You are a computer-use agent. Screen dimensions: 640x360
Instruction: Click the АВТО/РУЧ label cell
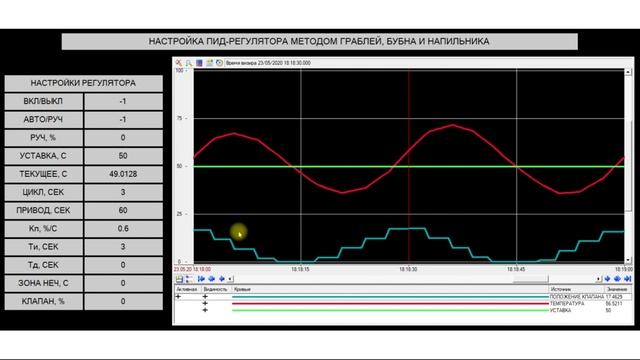(x=44, y=120)
